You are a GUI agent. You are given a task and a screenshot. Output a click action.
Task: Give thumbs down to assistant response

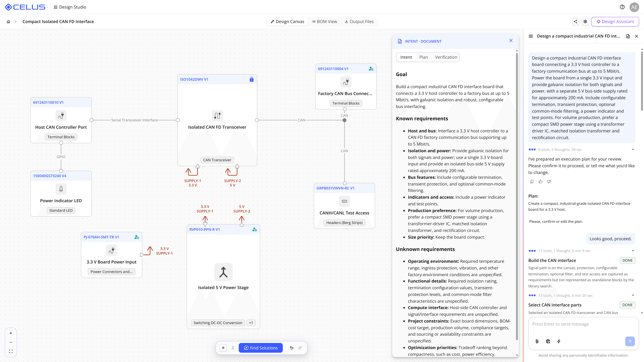point(549,182)
